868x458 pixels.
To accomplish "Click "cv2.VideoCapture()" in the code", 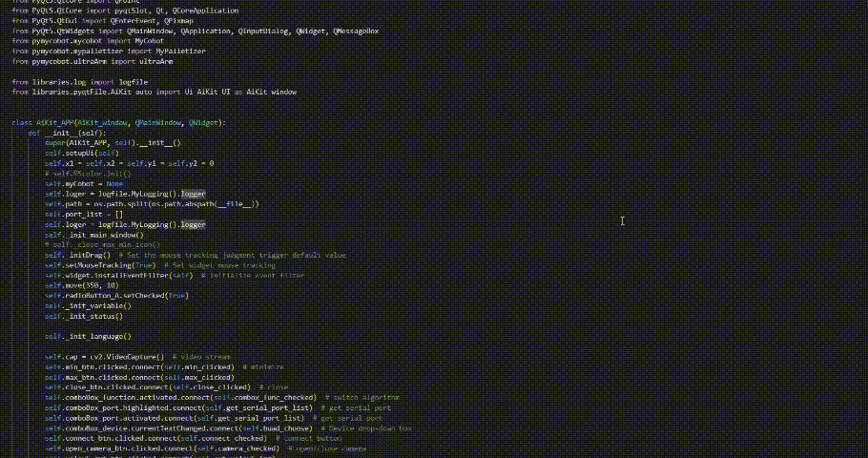I will click(127, 357).
